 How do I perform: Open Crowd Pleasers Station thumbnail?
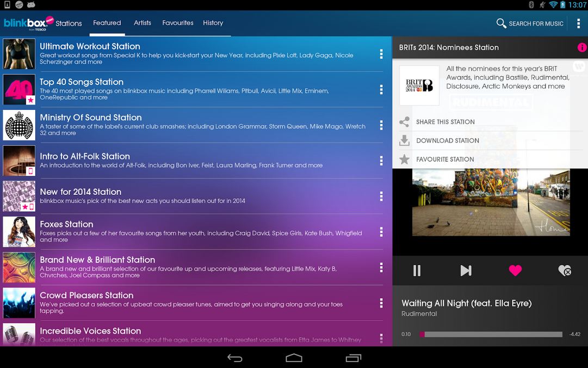pos(19,303)
